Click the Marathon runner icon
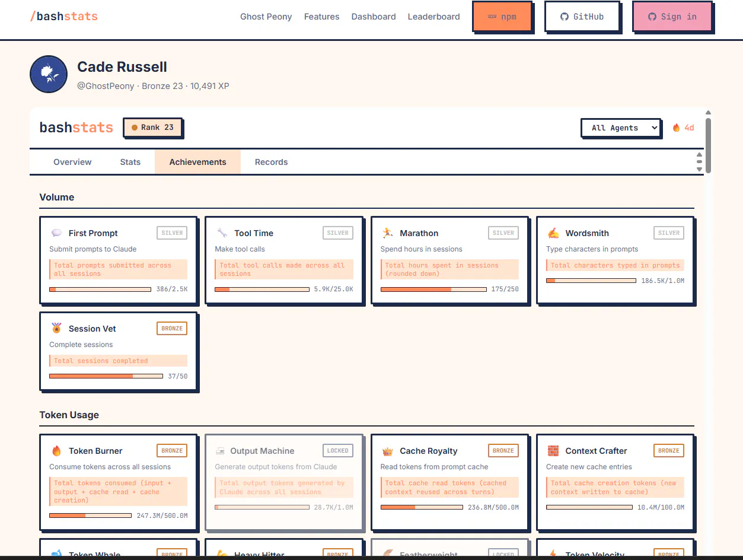This screenshot has width=743, height=560. (387, 233)
